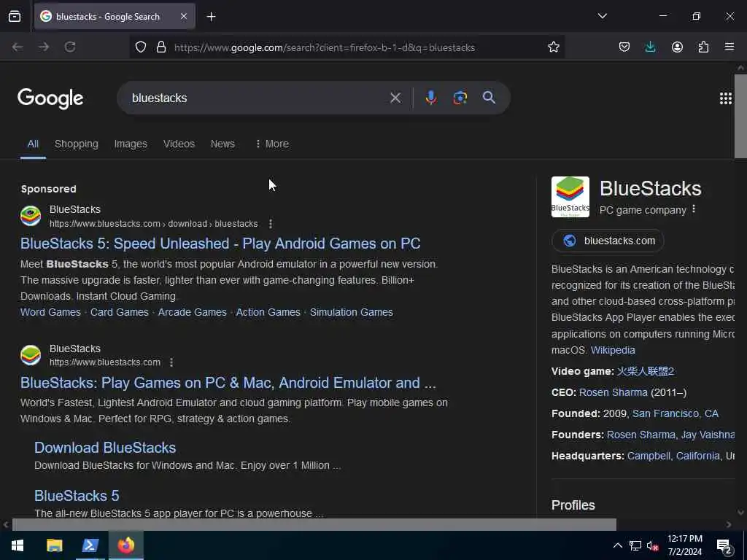Show hidden tray icons chevron

pos(617,545)
